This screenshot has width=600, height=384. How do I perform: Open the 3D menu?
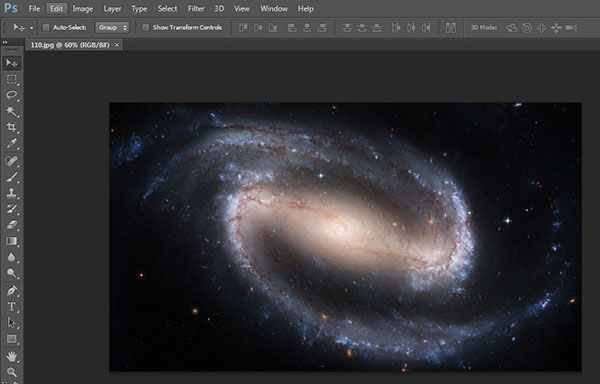219,8
